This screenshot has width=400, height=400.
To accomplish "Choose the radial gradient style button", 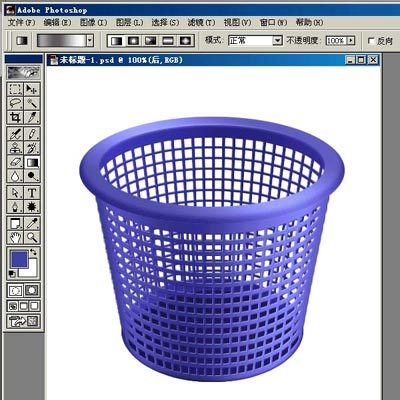I will pyautogui.click(x=133, y=41).
